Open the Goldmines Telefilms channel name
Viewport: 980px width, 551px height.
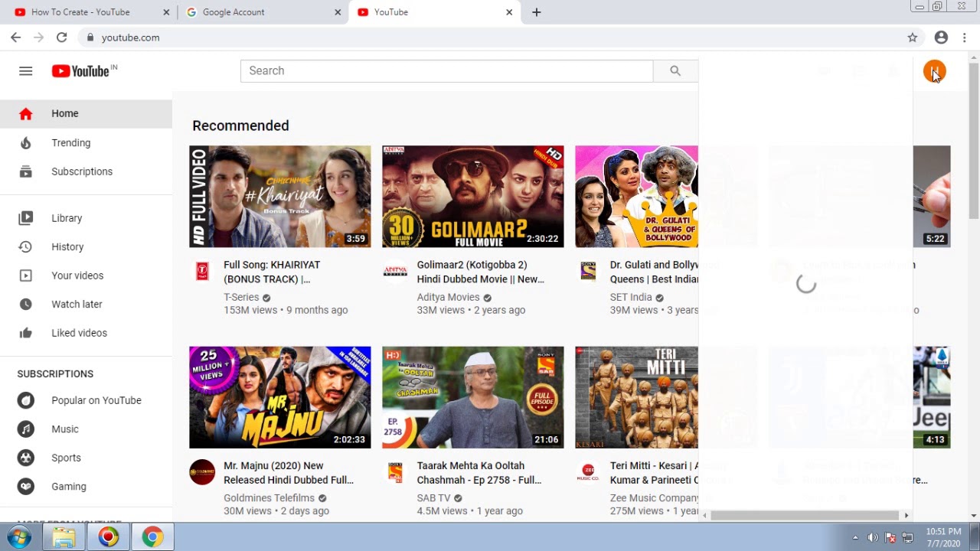pos(269,497)
